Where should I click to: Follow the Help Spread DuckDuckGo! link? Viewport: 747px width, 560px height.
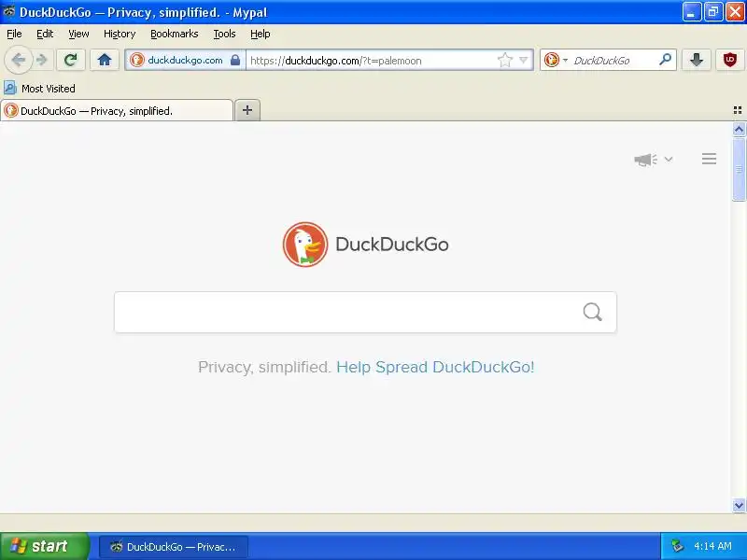click(435, 367)
